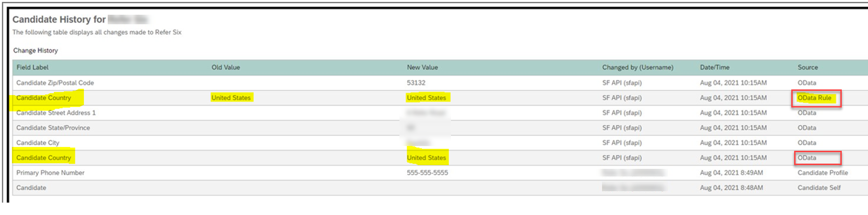Select the Source column header
This screenshot has height=215, width=868.
(x=807, y=68)
